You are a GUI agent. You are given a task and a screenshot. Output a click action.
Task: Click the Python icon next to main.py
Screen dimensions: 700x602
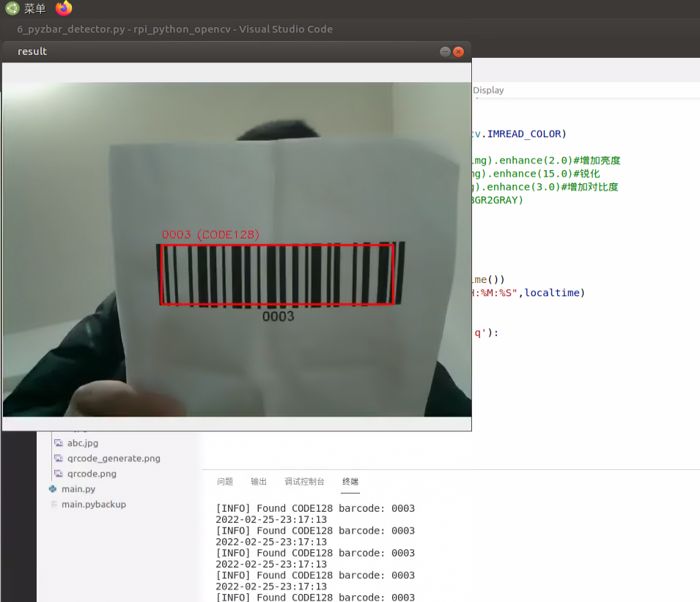[53, 489]
